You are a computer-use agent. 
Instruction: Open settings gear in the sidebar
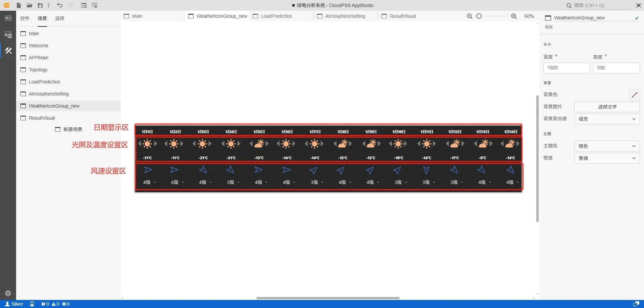[x=8, y=293]
